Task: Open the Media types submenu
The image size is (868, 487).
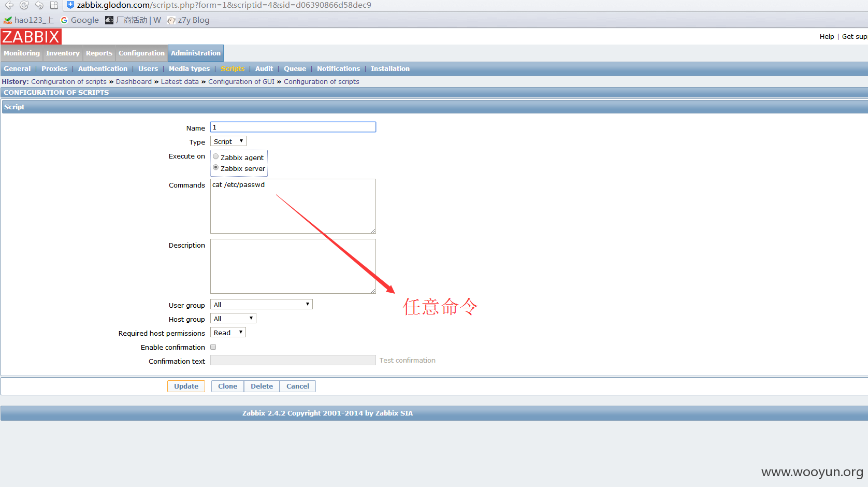Action: coord(189,69)
